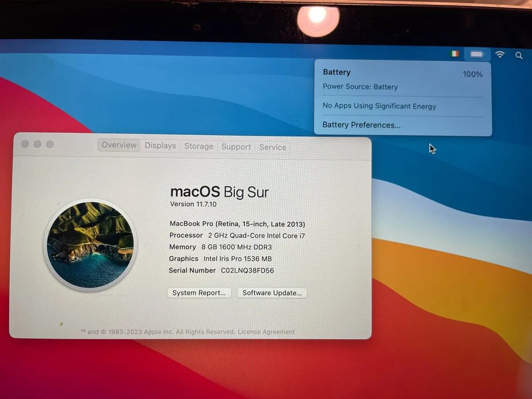Show the Service tab

pos(272,147)
